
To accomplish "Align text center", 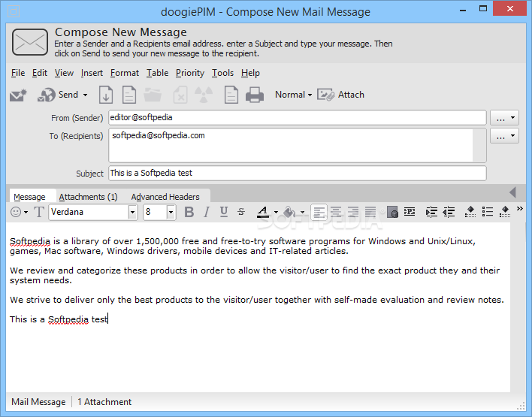I will coord(336,212).
